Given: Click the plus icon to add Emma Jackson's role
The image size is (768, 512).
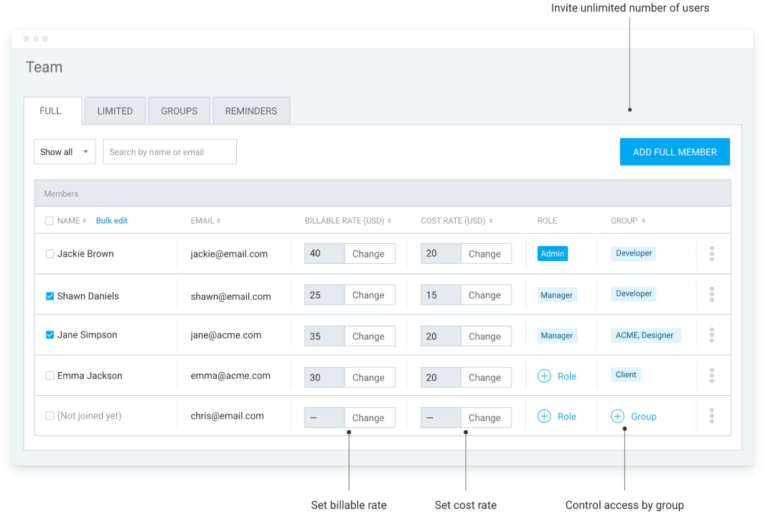Looking at the screenshot, I should (x=544, y=376).
